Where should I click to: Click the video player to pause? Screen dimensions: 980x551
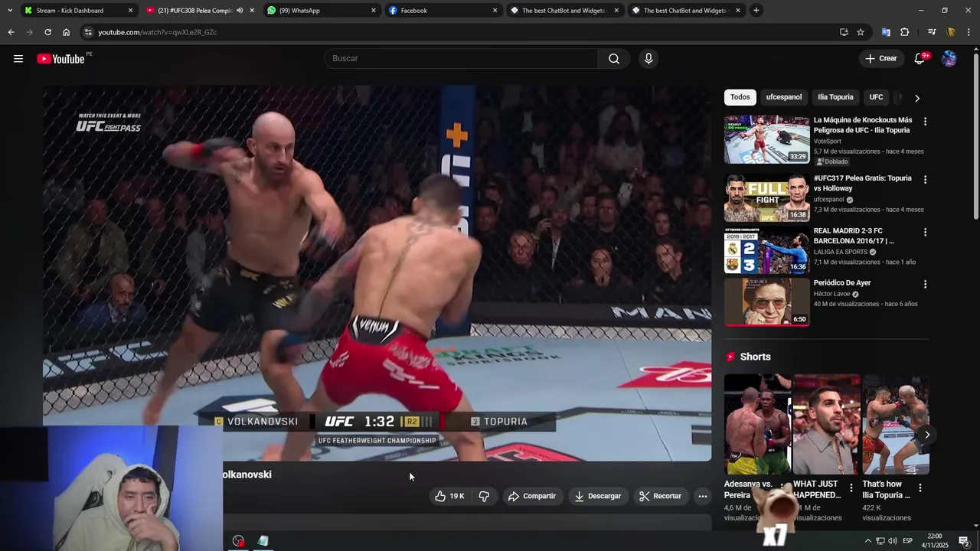pos(377,273)
